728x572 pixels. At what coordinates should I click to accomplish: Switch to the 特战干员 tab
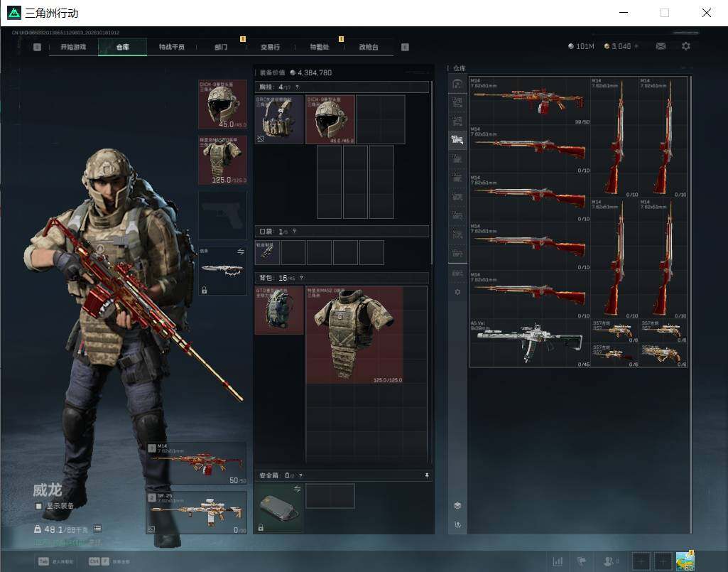(172, 47)
